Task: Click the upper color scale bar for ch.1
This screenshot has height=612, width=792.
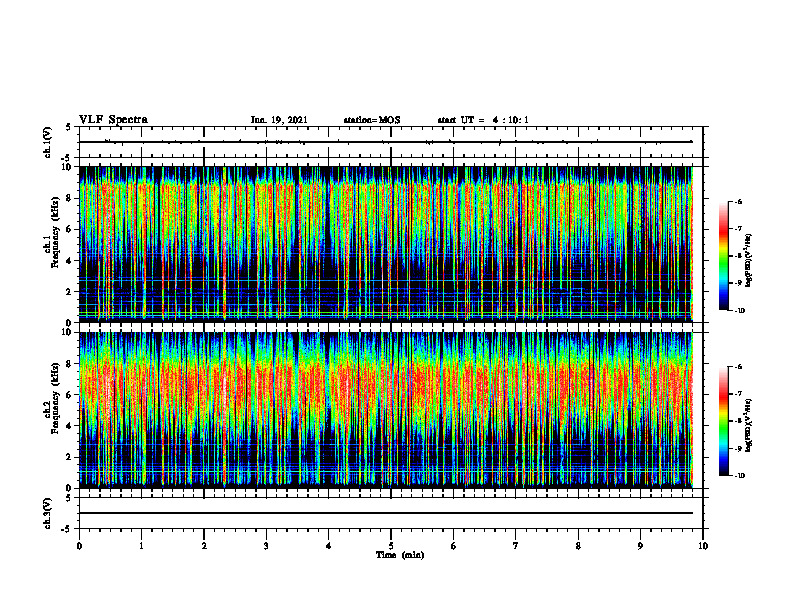Action: tap(724, 256)
